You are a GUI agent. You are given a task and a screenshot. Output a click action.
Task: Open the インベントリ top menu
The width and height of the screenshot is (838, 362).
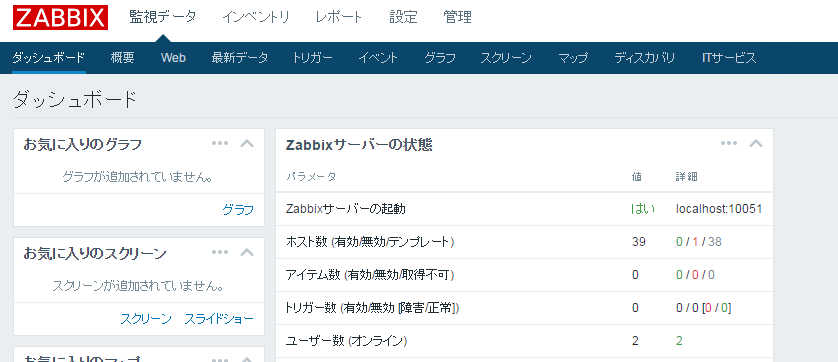pyautogui.click(x=256, y=17)
